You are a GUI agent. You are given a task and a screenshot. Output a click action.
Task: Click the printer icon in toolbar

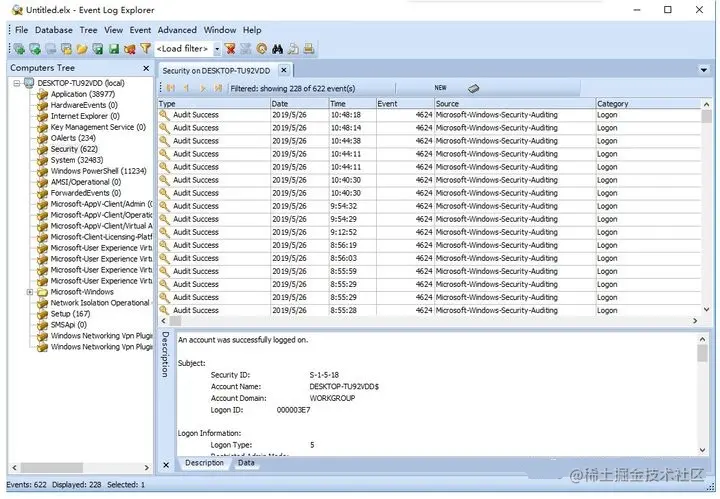pos(309,48)
